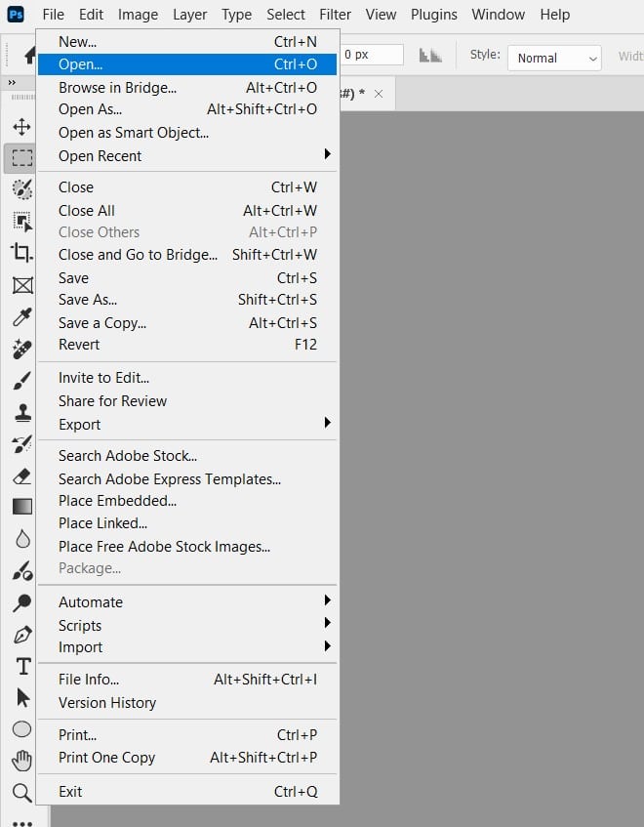
Task: Choose New... from File menu
Action: point(187,42)
